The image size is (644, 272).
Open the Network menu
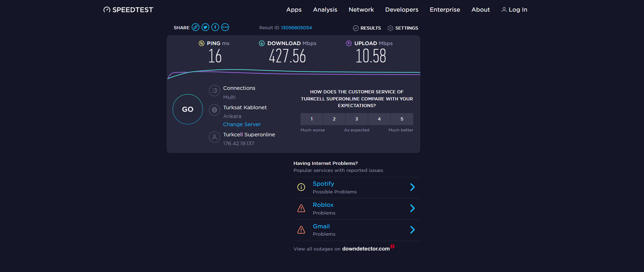click(361, 10)
